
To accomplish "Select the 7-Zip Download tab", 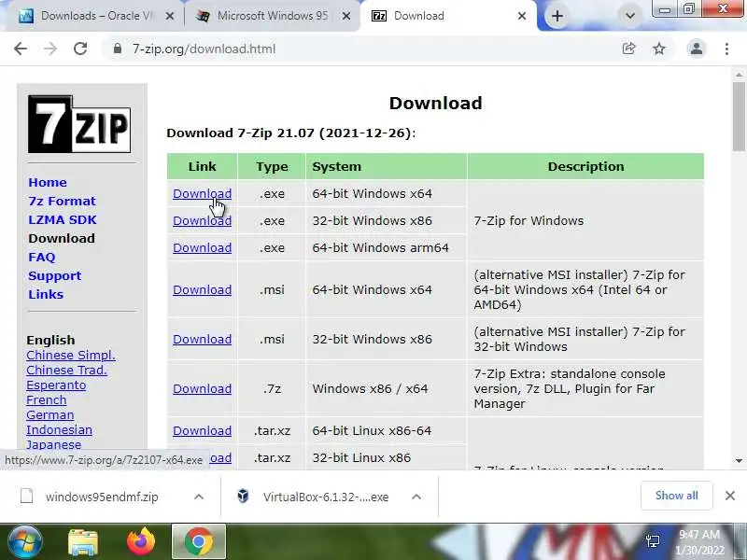I will click(x=448, y=16).
